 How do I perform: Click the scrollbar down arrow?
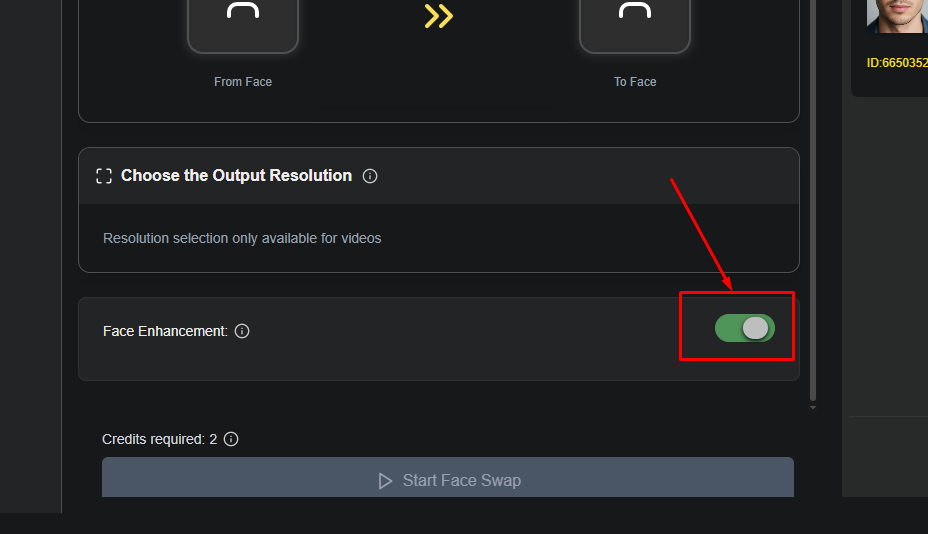(813, 407)
